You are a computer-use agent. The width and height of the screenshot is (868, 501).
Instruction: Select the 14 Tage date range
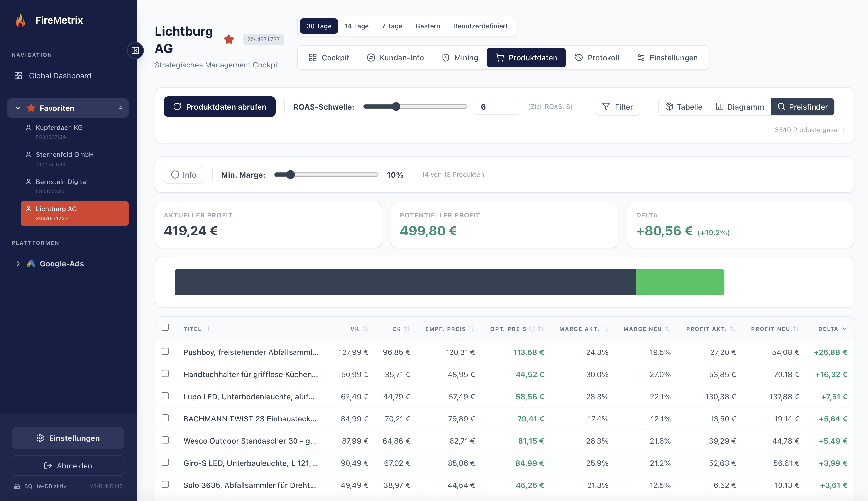(356, 26)
